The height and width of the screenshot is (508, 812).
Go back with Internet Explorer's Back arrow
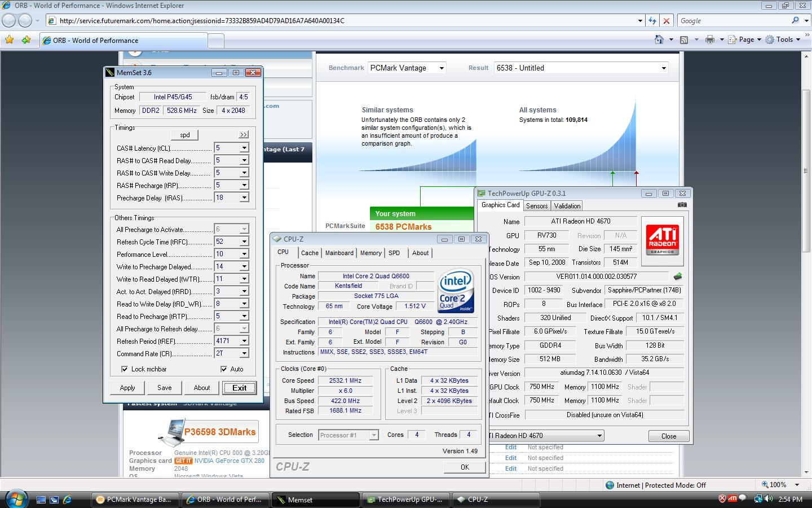point(9,20)
